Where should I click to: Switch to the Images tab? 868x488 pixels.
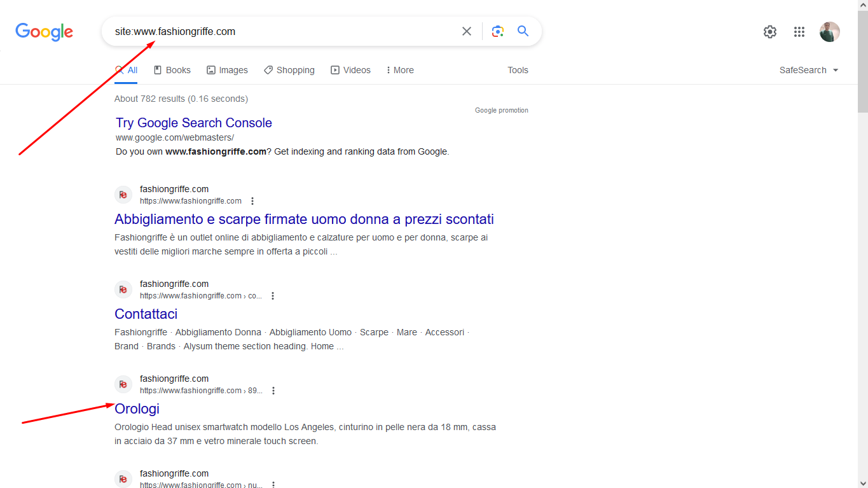pyautogui.click(x=227, y=70)
